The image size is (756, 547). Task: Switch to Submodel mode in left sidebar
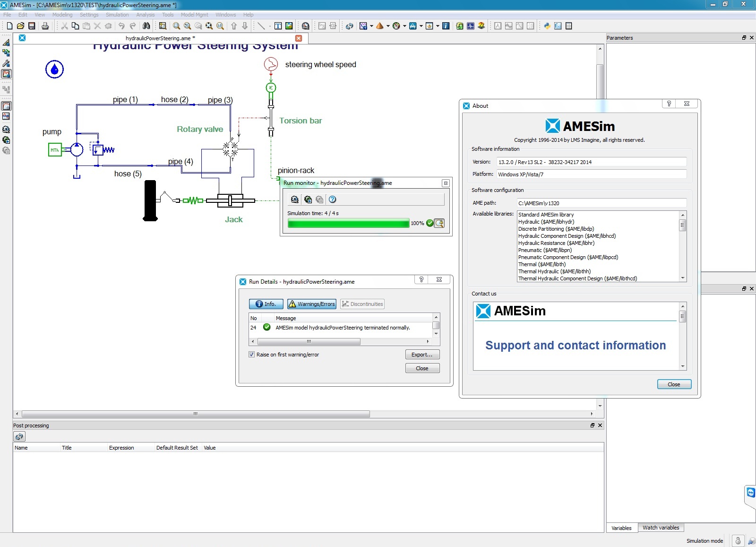click(x=6, y=53)
